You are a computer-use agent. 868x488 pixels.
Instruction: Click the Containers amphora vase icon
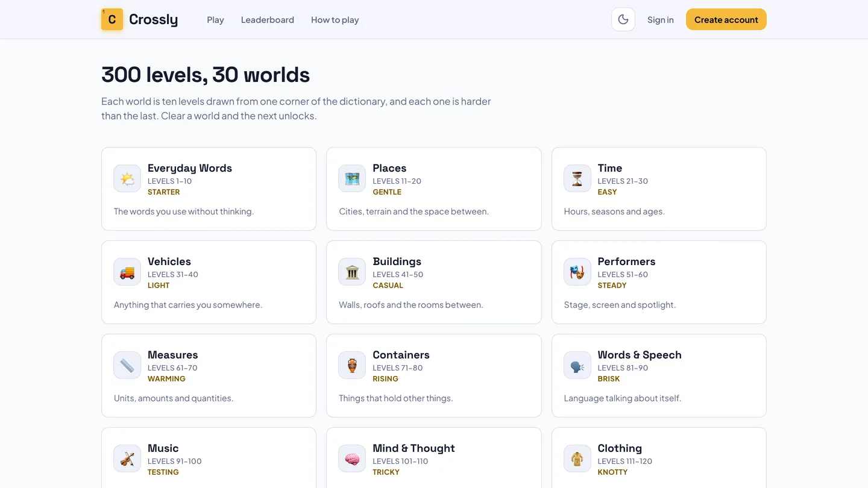352,366
